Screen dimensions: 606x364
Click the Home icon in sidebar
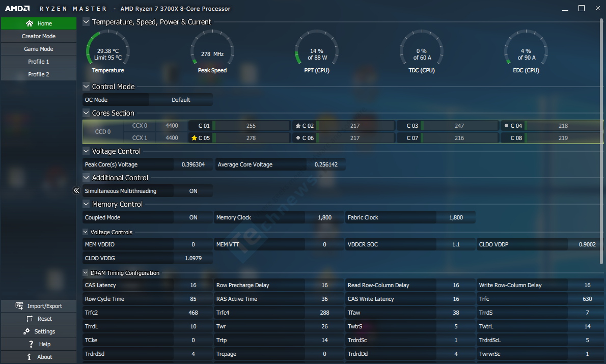[30, 23]
